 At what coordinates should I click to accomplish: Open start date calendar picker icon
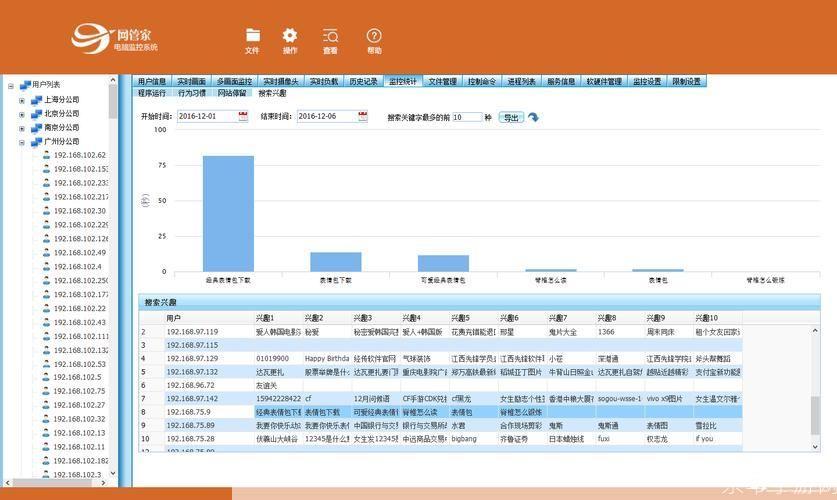click(243, 116)
